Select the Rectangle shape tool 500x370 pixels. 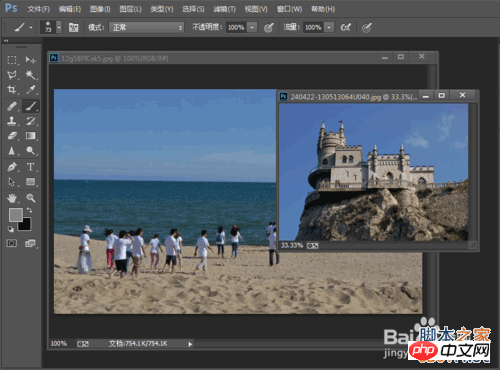tap(31, 181)
